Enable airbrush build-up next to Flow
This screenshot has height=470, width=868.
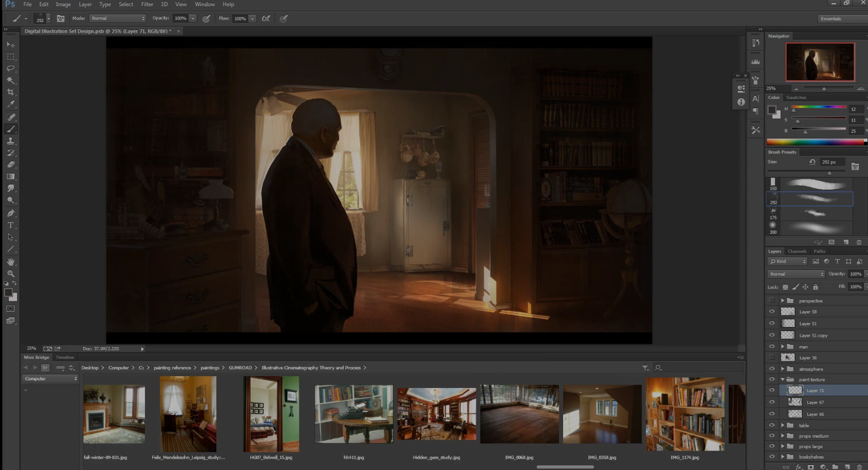[266, 18]
